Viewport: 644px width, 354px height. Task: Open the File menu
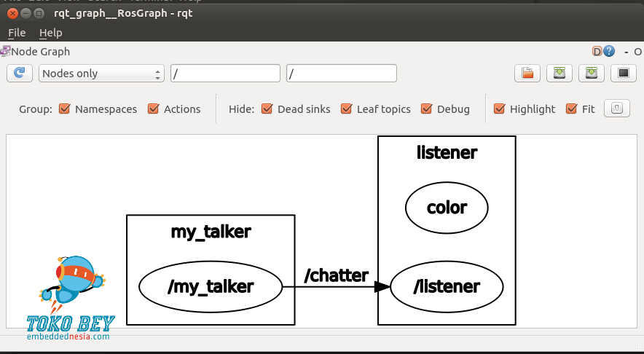(x=17, y=33)
